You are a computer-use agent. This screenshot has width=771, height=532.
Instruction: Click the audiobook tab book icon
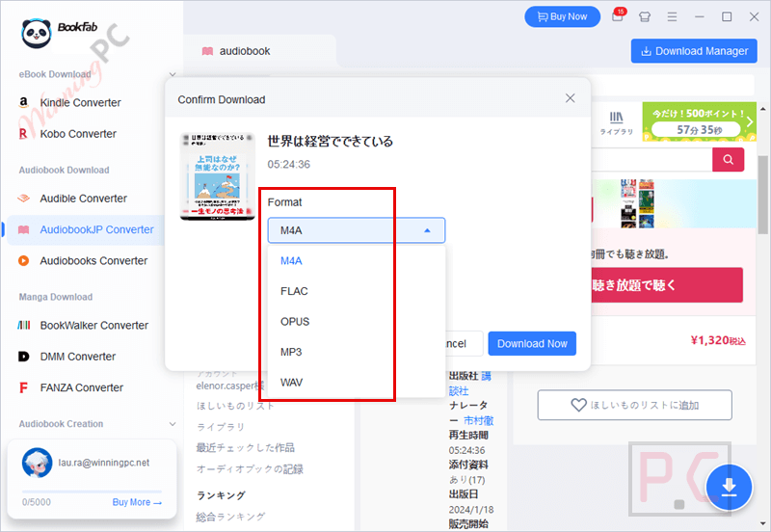click(x=207, y=51)
